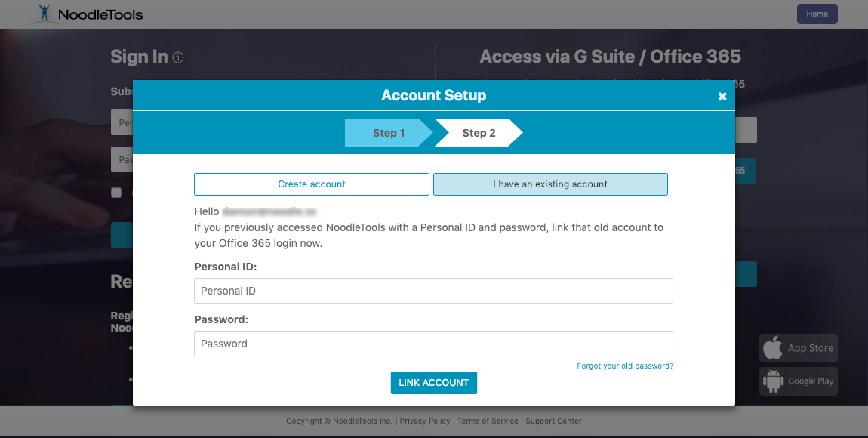Click the Android robot on Google Play button
Image resolution: width=868 pixels, height=438 pixels.
[773, 381]
